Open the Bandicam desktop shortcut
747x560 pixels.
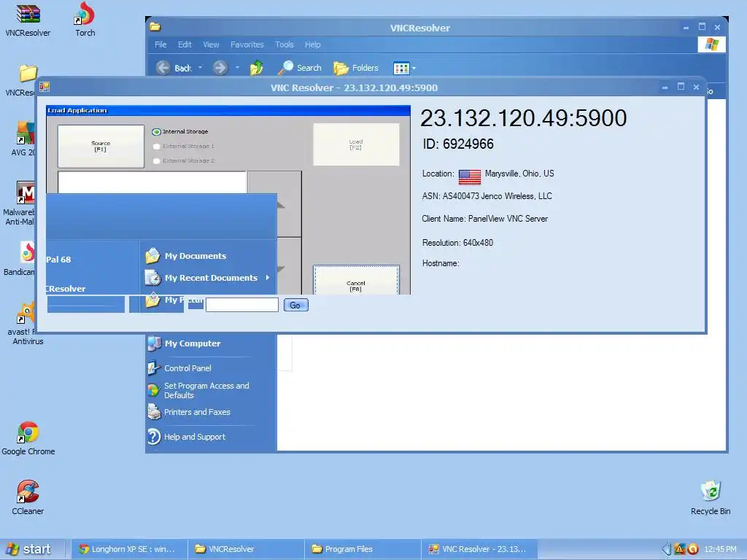(x=27, y=252)
